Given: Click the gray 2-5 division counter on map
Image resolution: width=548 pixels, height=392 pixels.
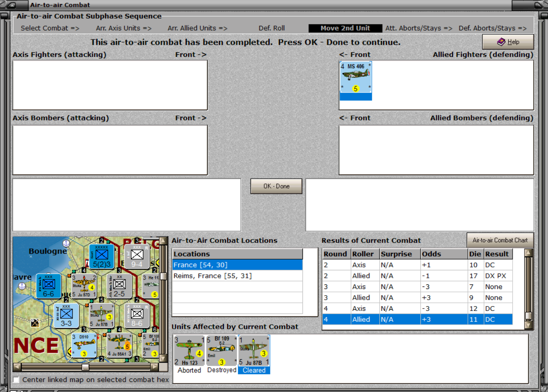Looking at the screenshot, I should (119, 286).
